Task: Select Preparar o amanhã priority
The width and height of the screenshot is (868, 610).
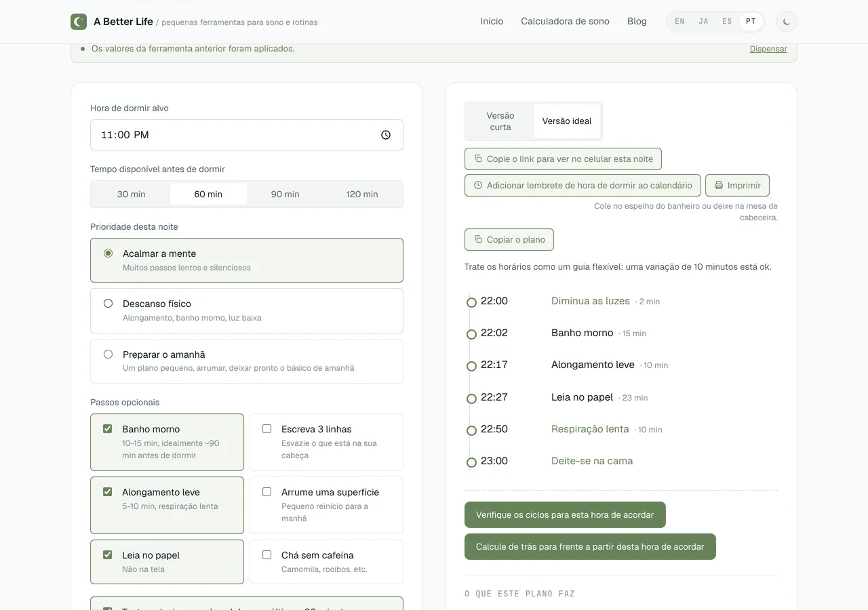Action: tap(247, 361)
